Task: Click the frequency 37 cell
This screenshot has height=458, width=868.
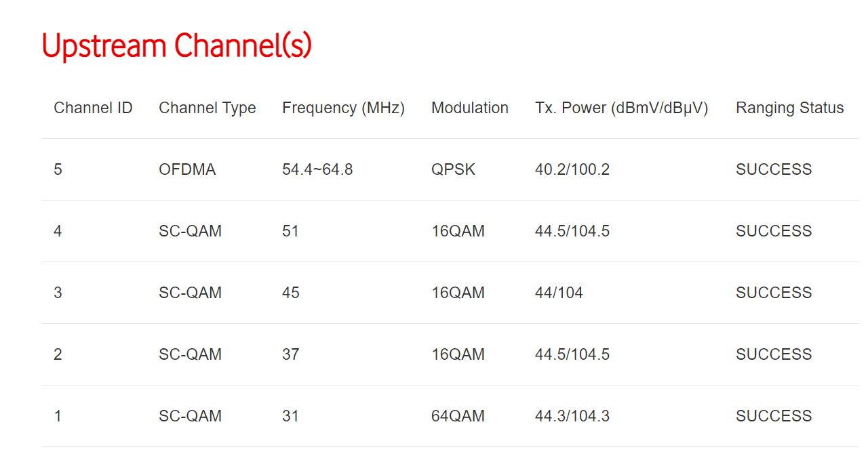Action: pyautogui.click(x=290, y=354)
